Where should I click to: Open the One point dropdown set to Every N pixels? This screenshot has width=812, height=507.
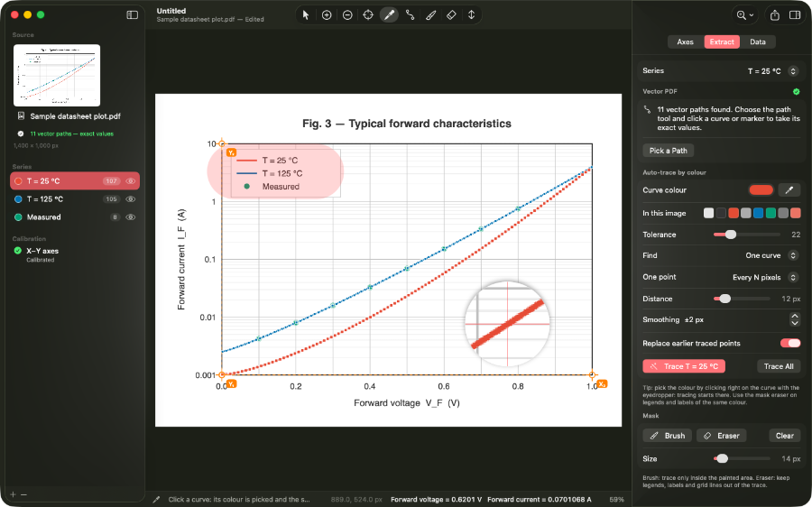pyautogui.click(x=765, y=278)
